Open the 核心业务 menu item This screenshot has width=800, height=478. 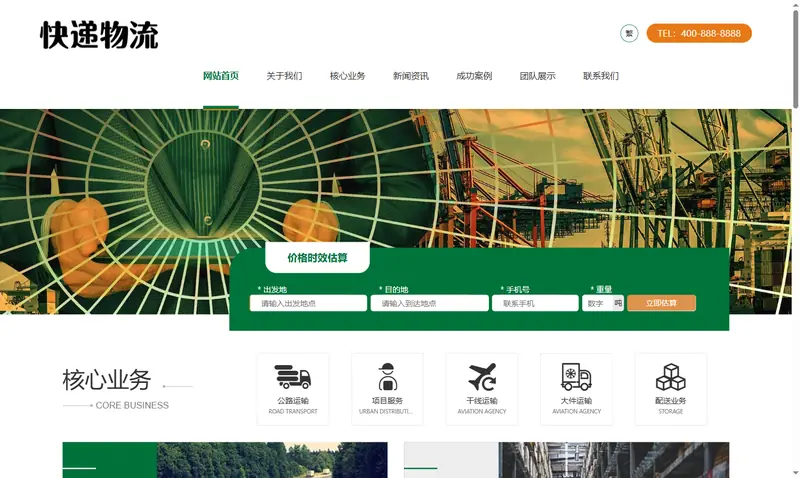pos(347,76)
